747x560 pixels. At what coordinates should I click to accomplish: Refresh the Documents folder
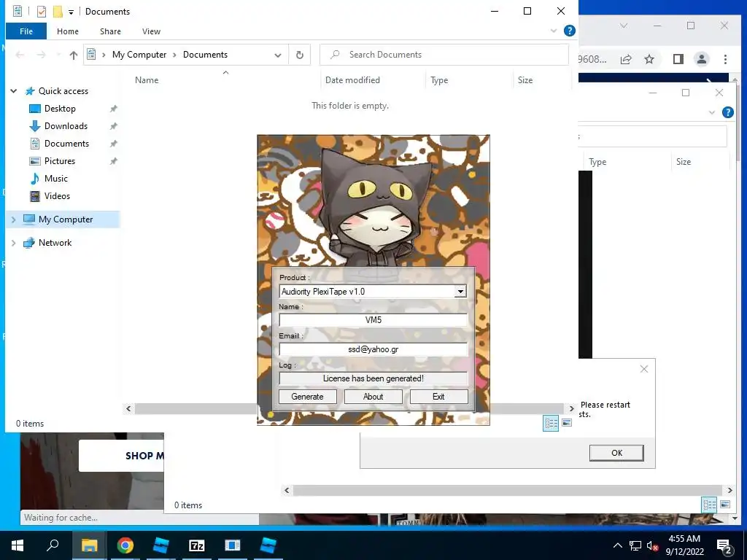(x=300, y=55)
